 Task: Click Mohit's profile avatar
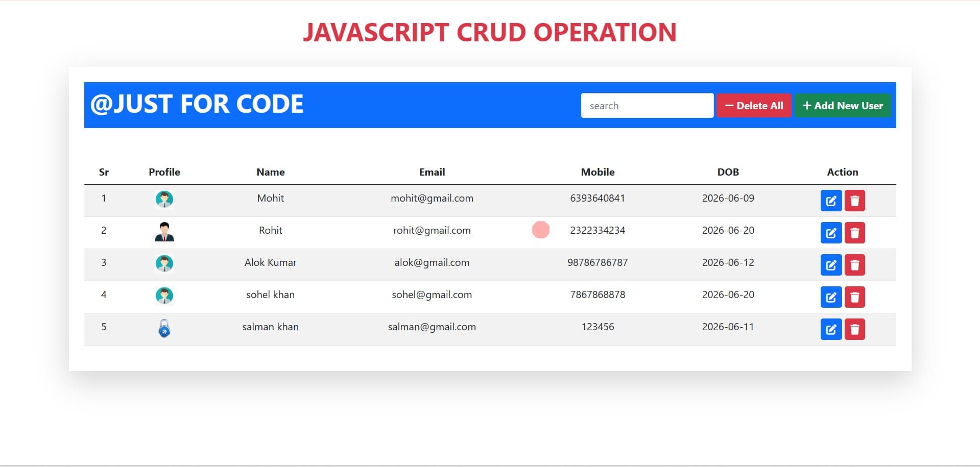[x=164, y=199]
